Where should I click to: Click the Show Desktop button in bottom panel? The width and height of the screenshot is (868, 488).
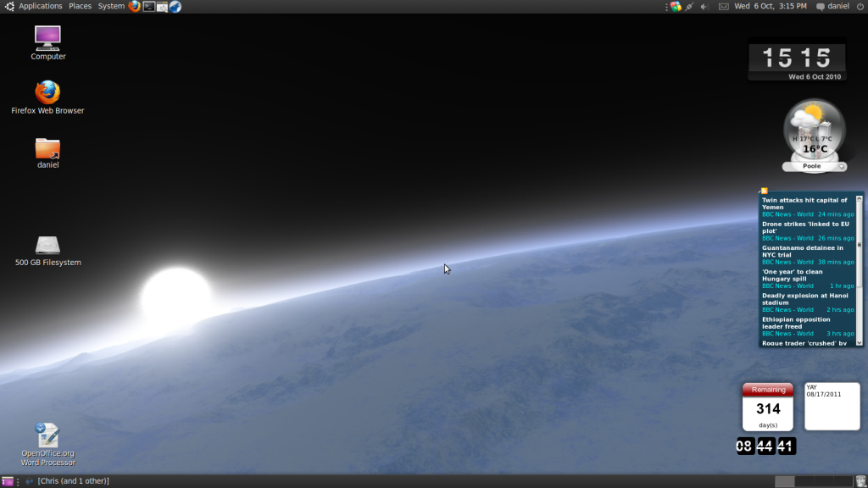[7, 481]
